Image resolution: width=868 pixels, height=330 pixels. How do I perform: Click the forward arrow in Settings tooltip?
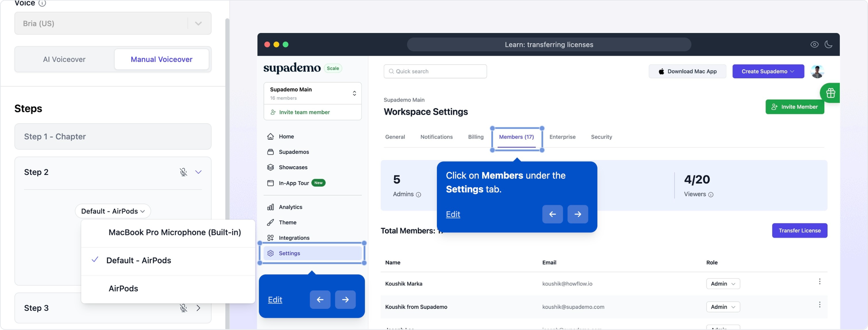[345, 300]
